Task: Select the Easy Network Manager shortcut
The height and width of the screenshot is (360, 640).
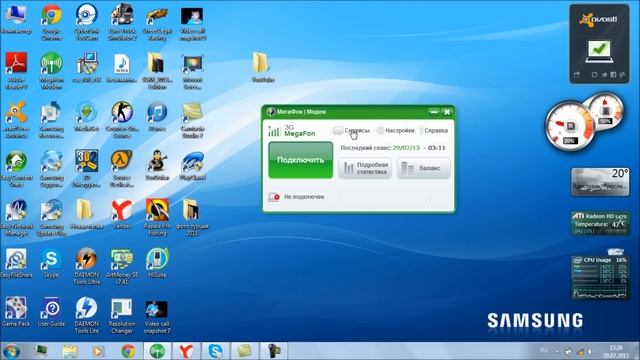Action: (x=16, y=217)
